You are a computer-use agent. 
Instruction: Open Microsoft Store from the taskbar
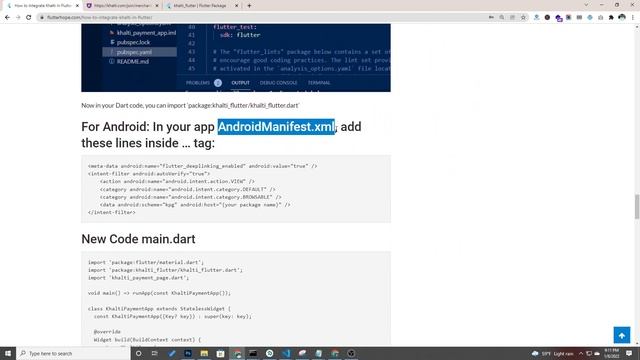(x=220, y=353)
